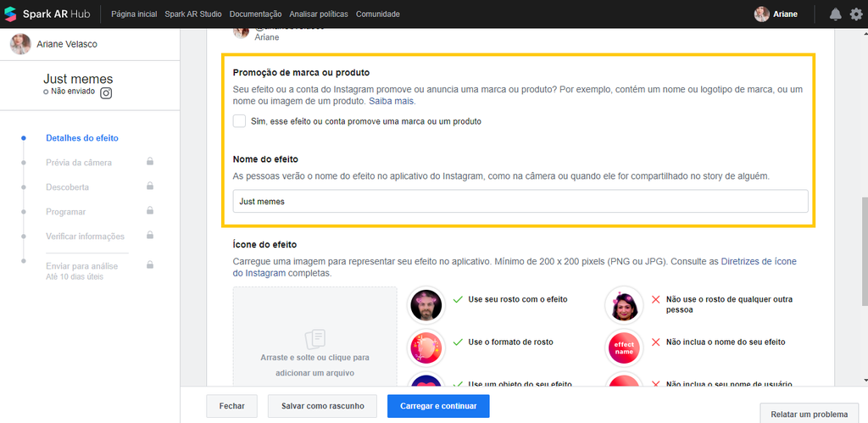Select Detalhes do efeito step
This screenshot has width=868, height=423.
(x=82, y=138)
